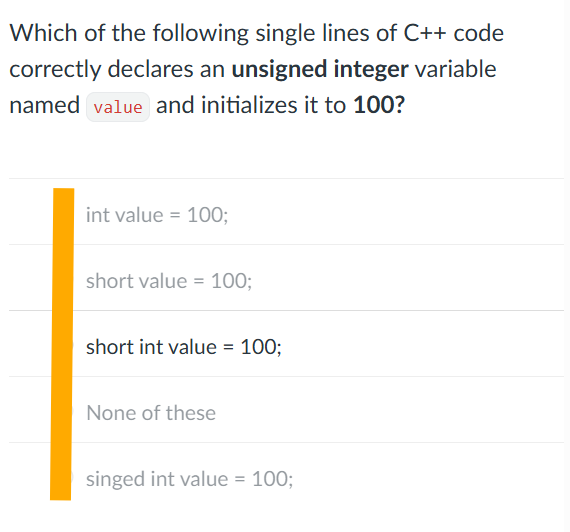Click the bold 'unsigned integer' text
This screenshot has width=570, height=532.
(x=320, y=69)
